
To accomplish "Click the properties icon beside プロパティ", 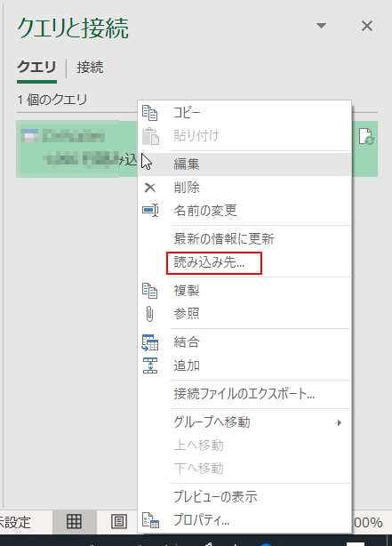I will pyautogui.click(x=150, y=520).
